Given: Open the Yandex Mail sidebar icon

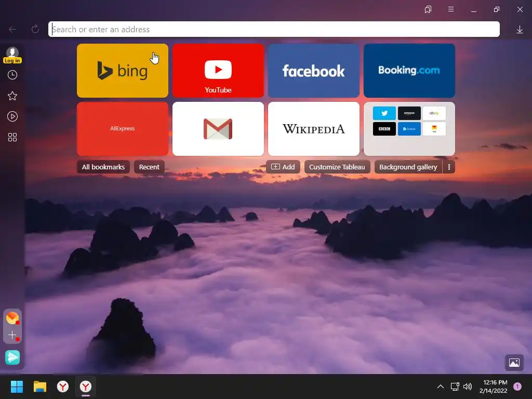Looking at the screenshot, I should tap(12, 318).
